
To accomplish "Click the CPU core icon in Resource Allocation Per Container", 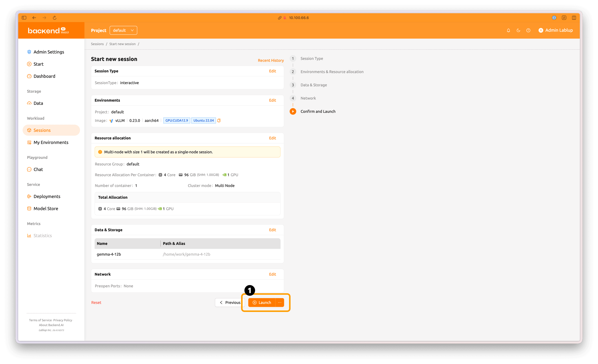I will pyautogui.click(x=160, y=175).
